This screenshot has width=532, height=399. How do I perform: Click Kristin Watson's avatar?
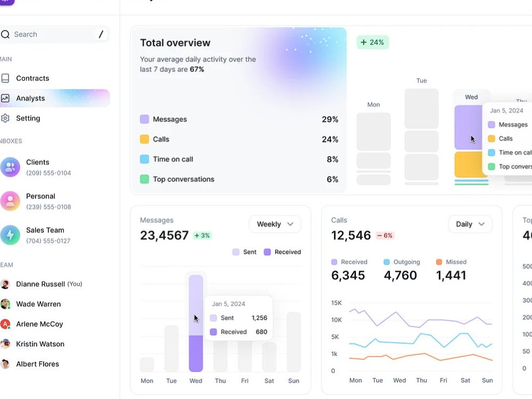5,344
